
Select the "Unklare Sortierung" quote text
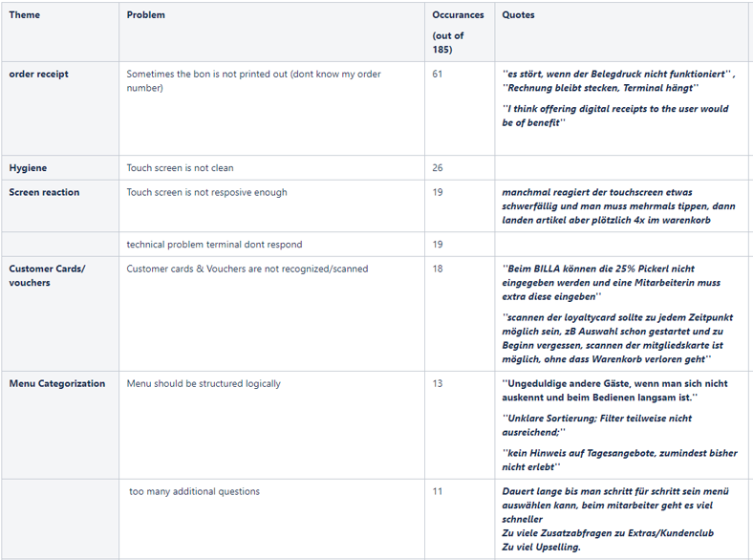[x=597, y=424]
